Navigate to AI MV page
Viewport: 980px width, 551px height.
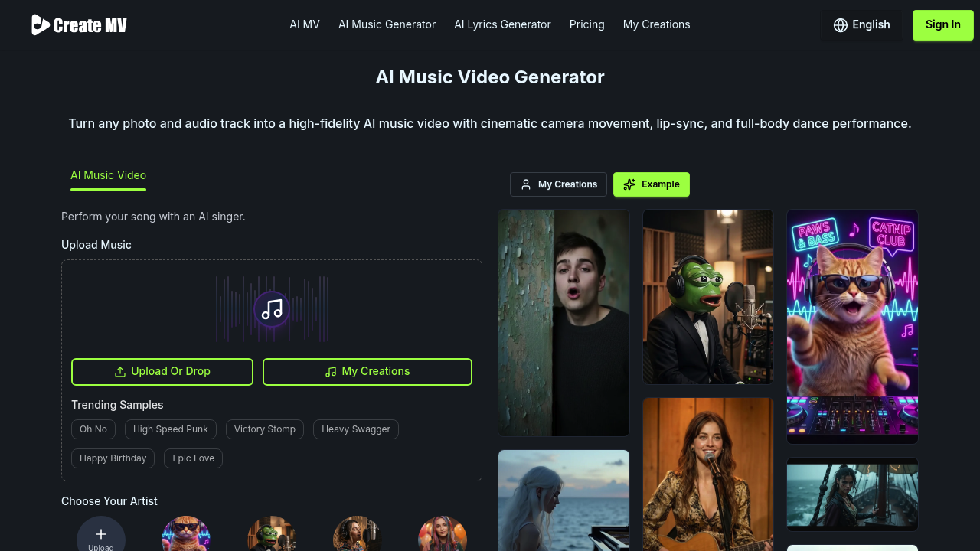[x=304, y=24]
